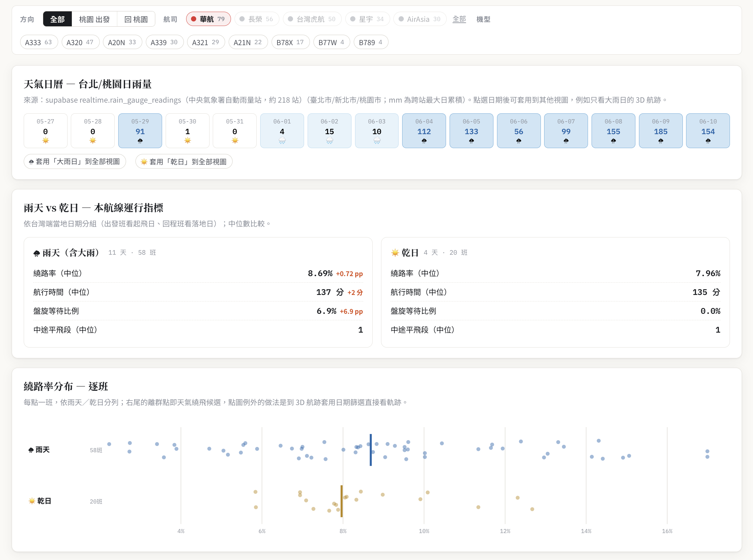Click the gold dry-day median marker
753x560 pixels.
[x=341, y=501]
